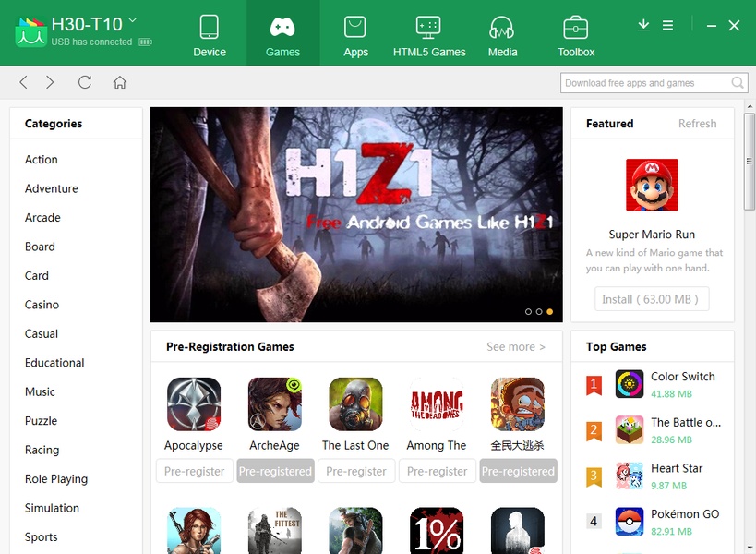Select the first banner carousel dot
The height and width of the screenshot is (554, 756).
pyautogui.click(x=528, y=312)
